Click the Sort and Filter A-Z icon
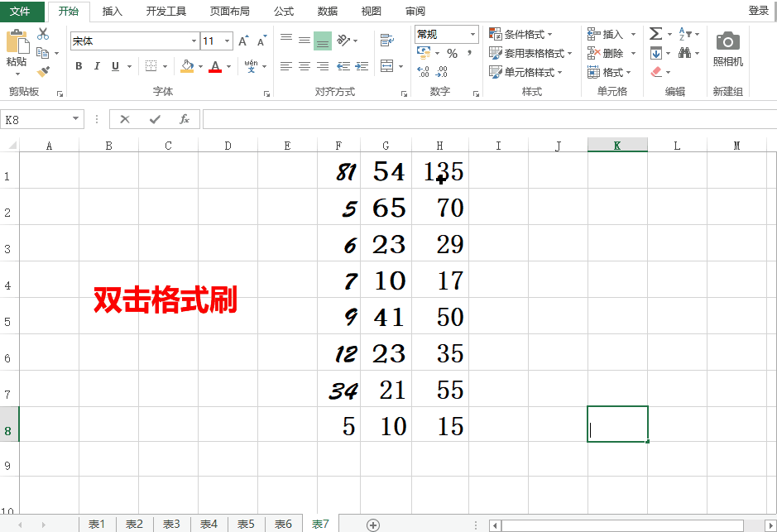The image size is (777, 532). 685,34
